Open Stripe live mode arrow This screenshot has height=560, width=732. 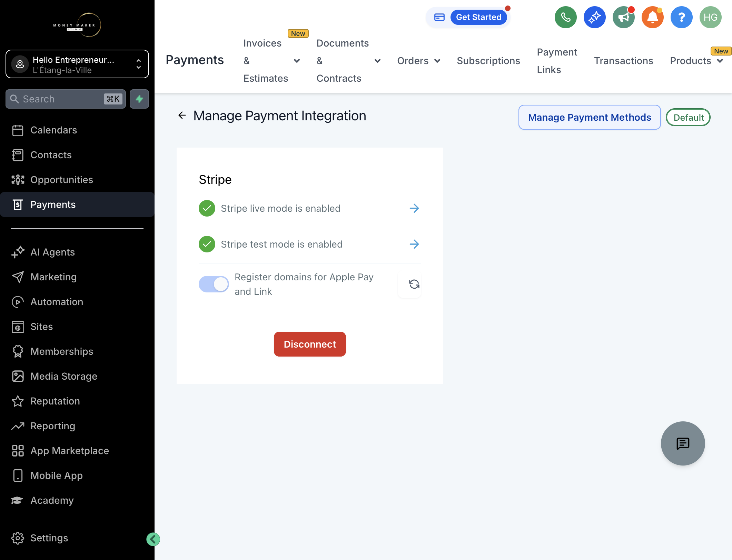pyautogui.click(x=414, y=208)
